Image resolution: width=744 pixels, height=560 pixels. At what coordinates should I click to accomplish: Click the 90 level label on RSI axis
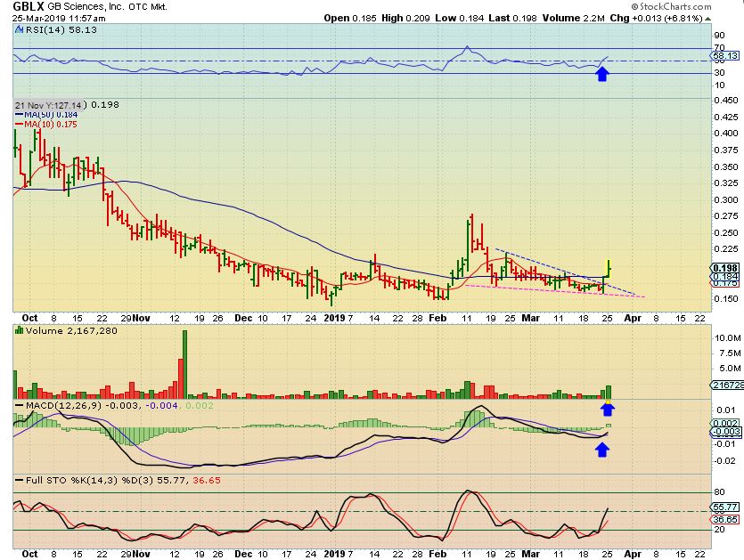[719, 35]
